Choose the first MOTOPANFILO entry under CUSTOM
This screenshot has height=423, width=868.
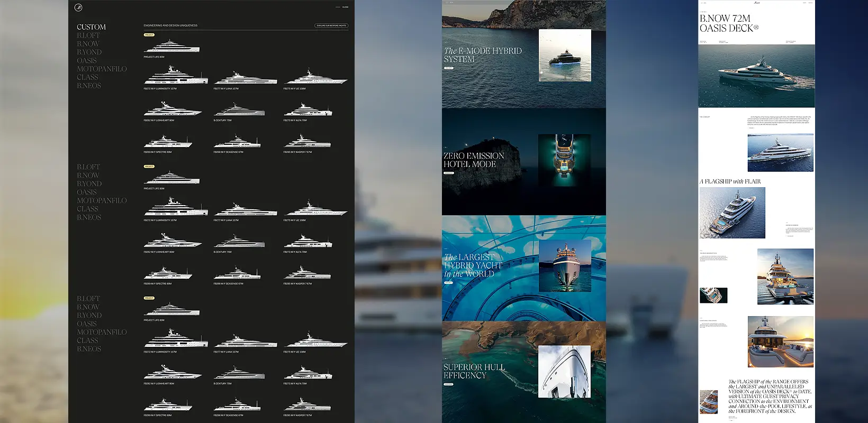click(102, 69)
